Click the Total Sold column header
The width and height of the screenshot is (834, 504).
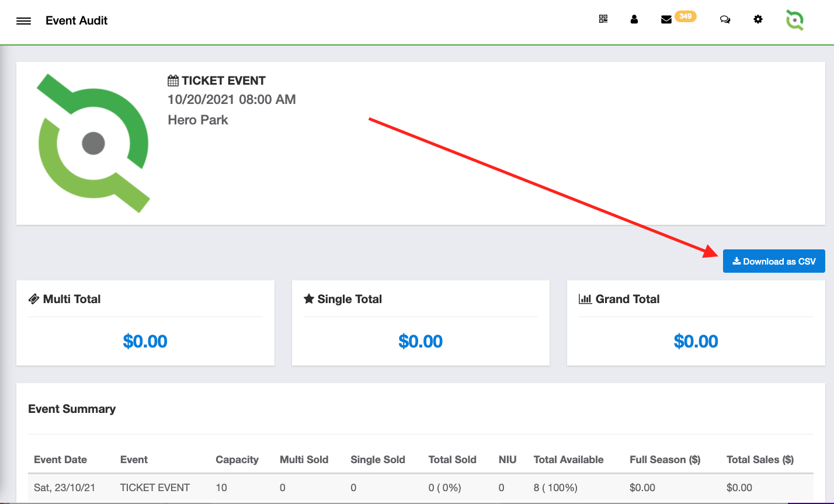pyautogui.click(x=453, y=460)
